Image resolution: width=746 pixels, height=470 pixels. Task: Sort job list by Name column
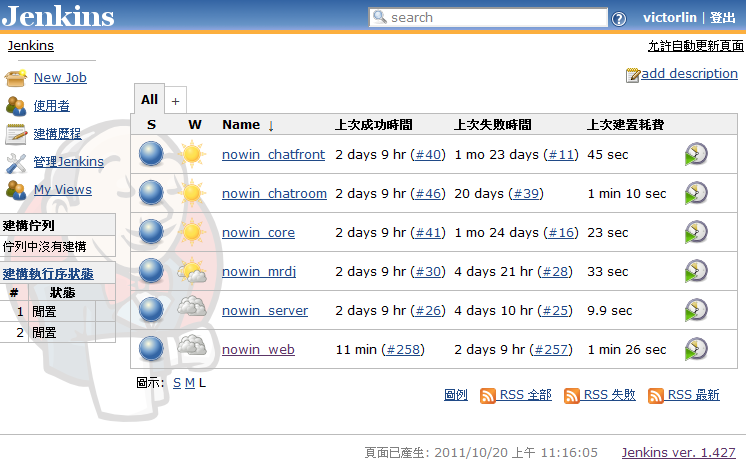[241, 125]
